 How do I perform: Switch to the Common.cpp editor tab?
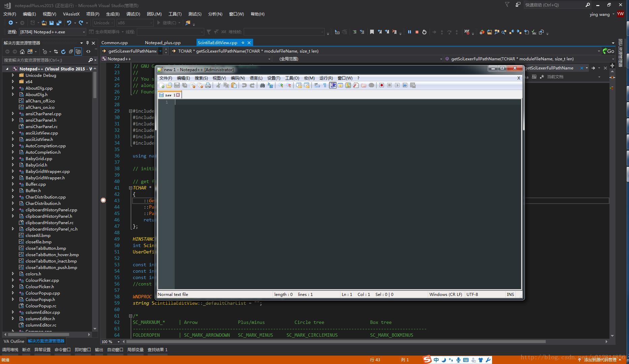(x=115, y=42)
